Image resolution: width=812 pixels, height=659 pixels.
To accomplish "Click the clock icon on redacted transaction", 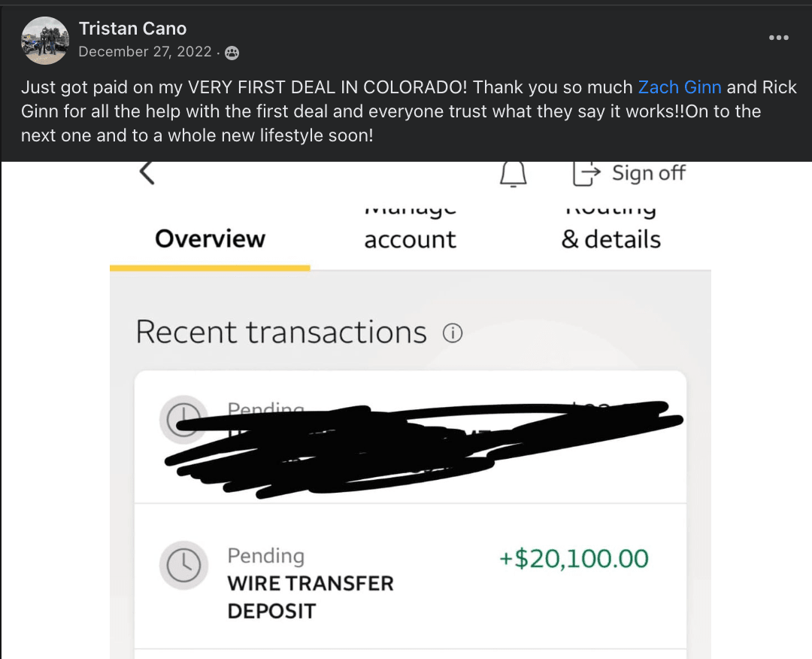I will tap(183, 418).
